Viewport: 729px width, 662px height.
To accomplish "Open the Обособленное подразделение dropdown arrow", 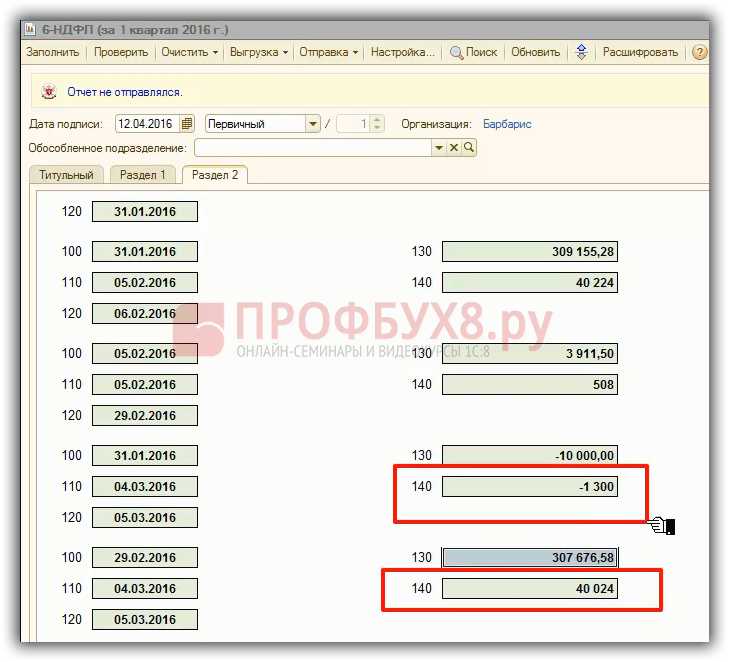I will tap(438, 148).
